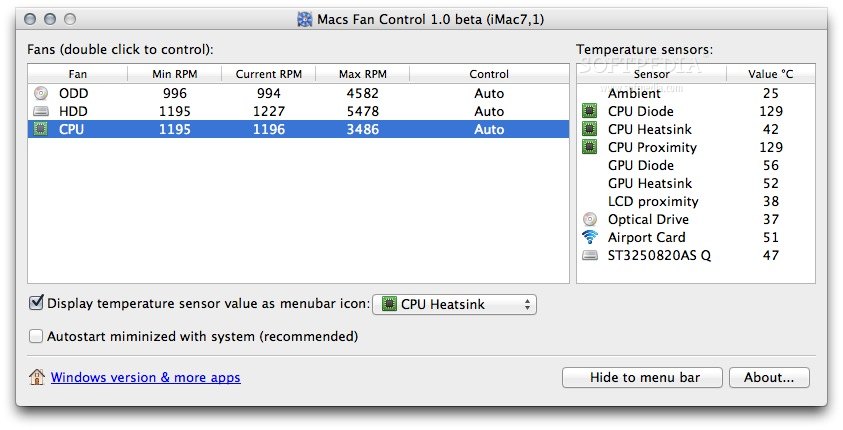This screenshot has height=430, width=843.
Task: Disable menubar icon temperature display checkbox
Action: point(35,303)
